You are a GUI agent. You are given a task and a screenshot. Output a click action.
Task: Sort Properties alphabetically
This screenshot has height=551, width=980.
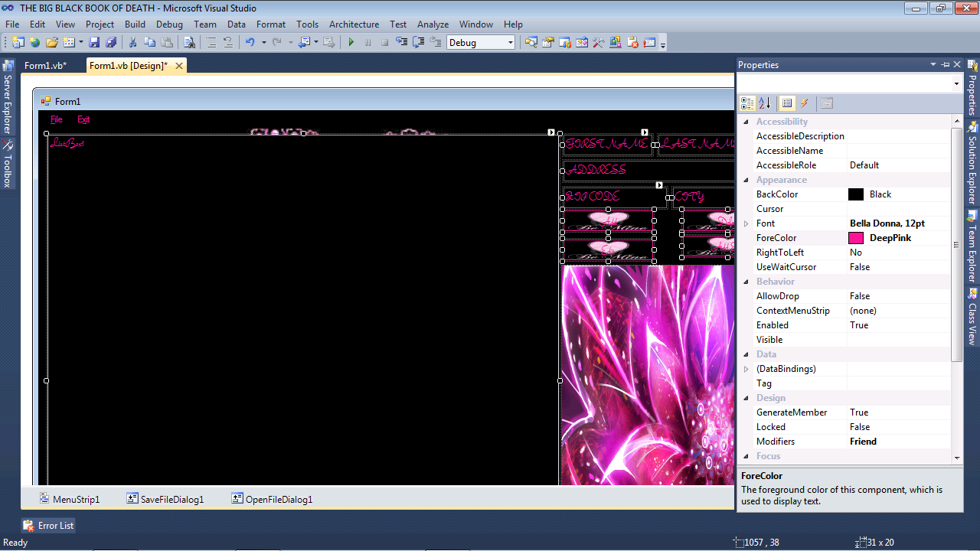tap(764, 103)
